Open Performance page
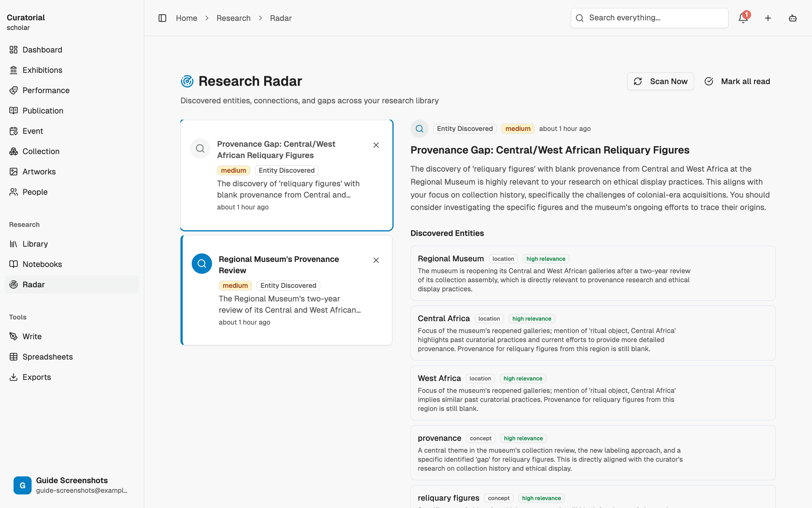The width and height of the screenshot is (812, 508). pos(72,90)
